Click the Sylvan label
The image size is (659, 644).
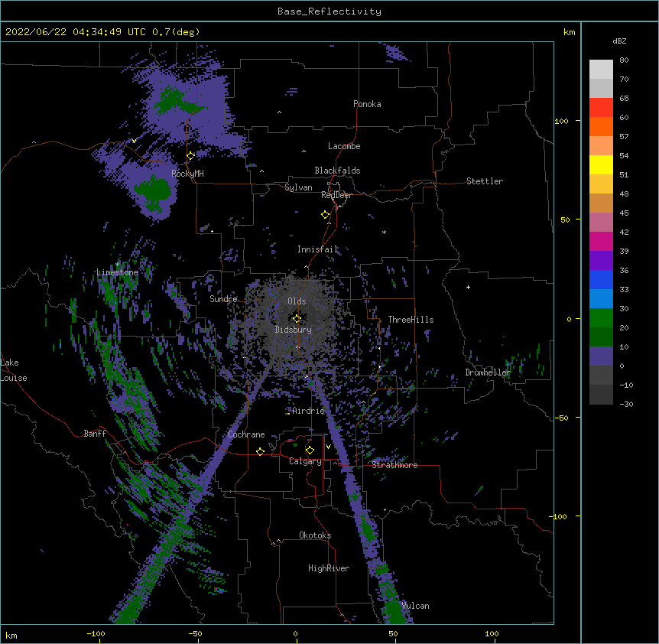click(298, 187)
